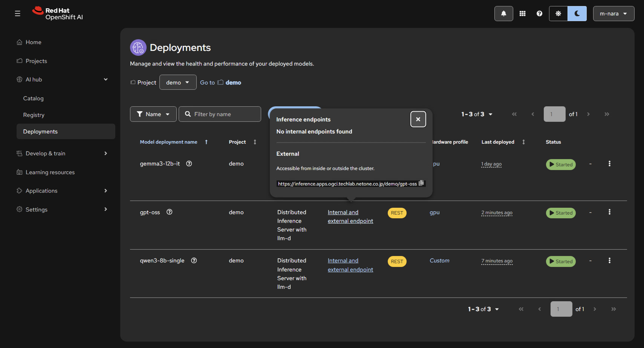Open the notifications bell
The width and height of the screenshot is (644, 348).
pyautogui.click(x=503, y=14)
